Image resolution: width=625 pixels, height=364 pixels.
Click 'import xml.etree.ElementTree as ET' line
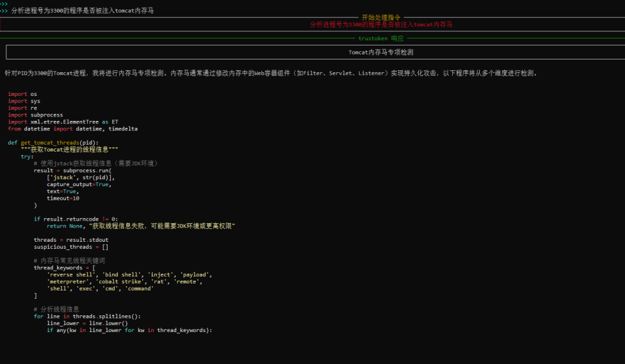(x=63, y=122)
